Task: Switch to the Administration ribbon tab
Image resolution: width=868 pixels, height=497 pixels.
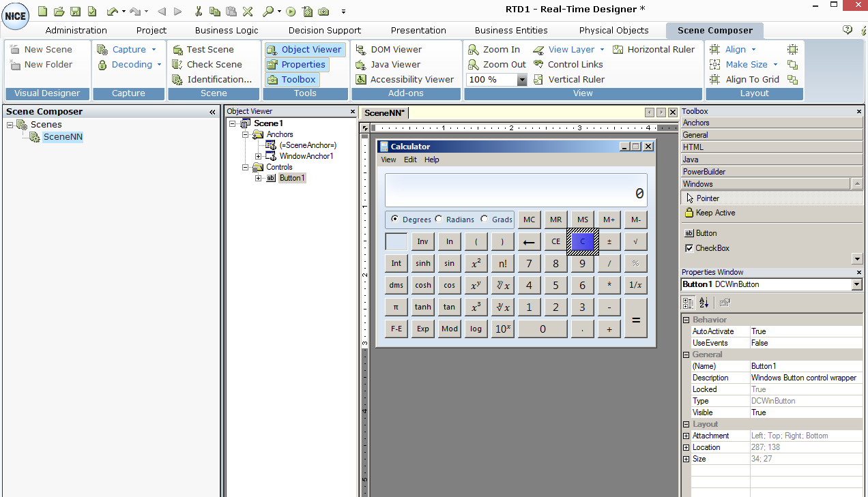Action: [x=76, y=30]
